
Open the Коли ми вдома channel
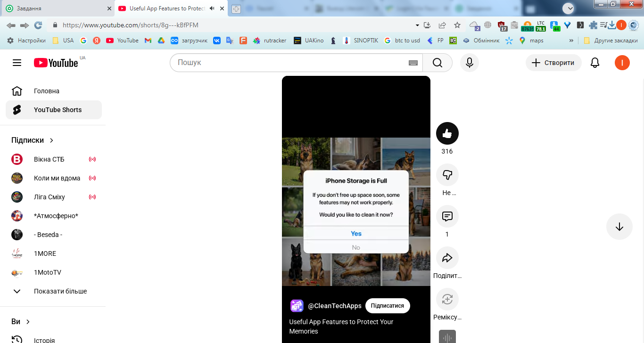pyautogui.click(x=54, y=178)
